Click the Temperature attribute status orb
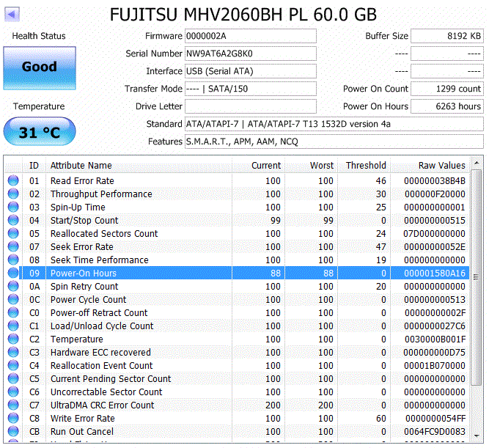 13,339
